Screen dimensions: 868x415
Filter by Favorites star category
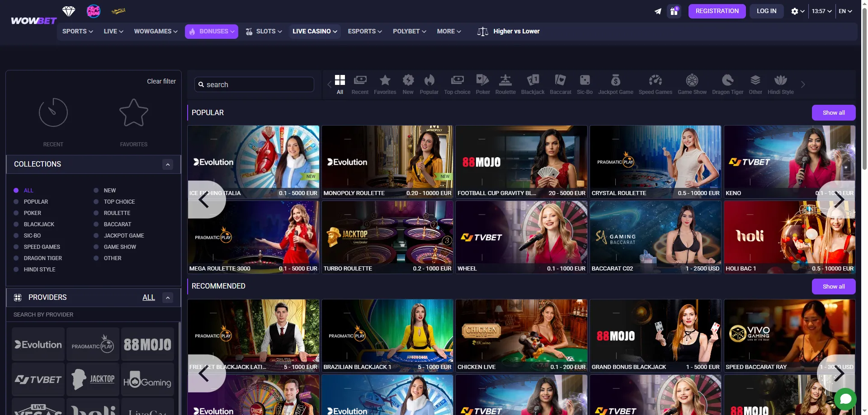385,84
